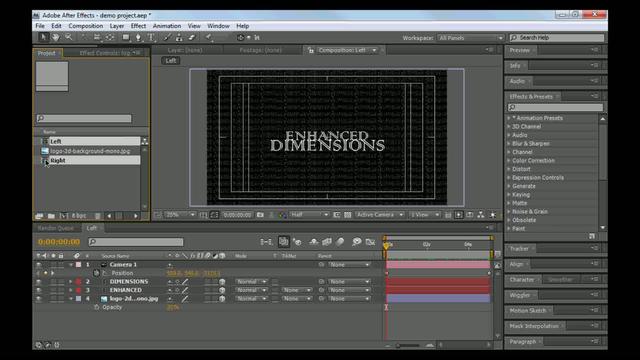
Task: Select the Hand tool
Action: tap(56, 38)
